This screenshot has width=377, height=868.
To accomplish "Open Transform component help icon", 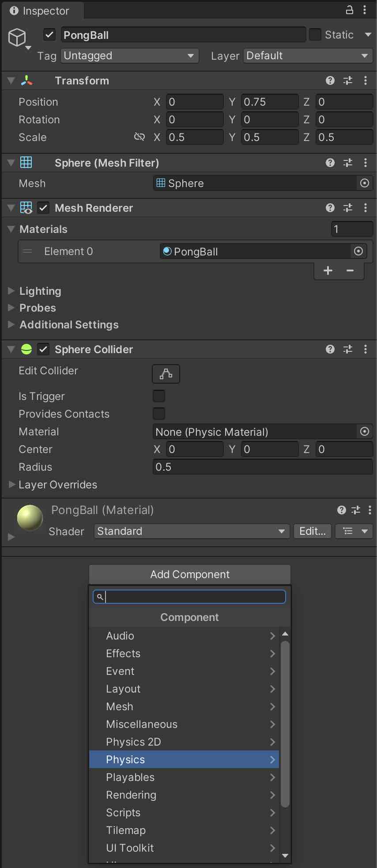I will 330,80.
